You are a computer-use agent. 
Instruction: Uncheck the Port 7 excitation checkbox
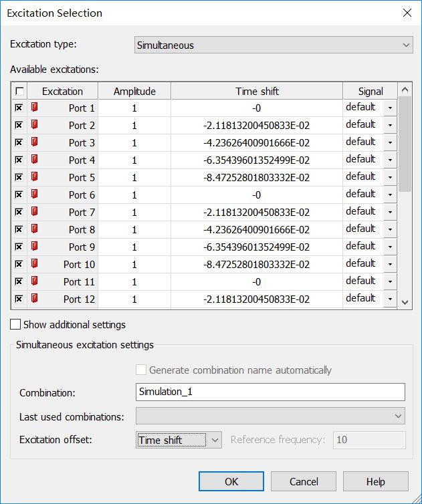(19, 212)
